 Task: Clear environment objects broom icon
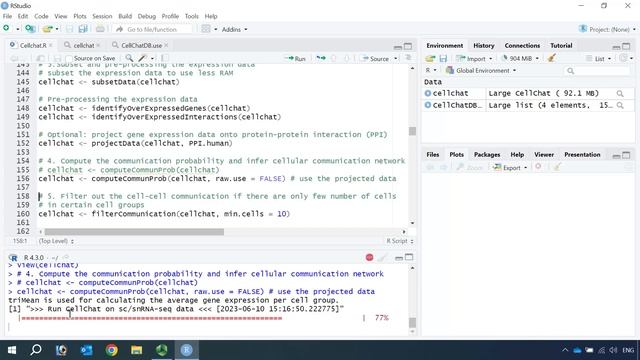point(552,58)
